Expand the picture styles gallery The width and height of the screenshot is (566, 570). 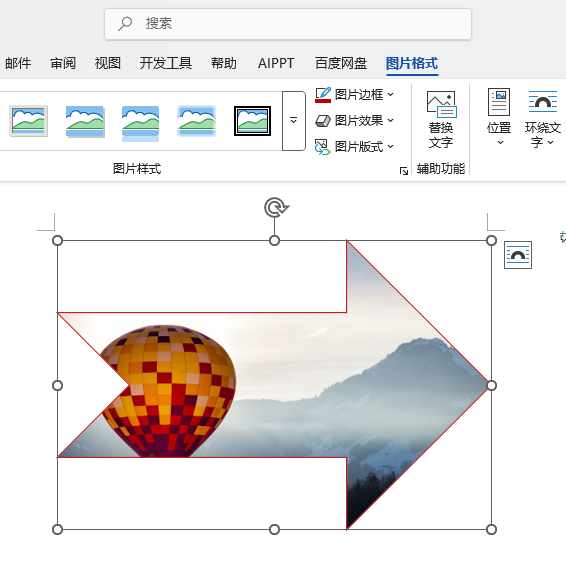coord(293,121)
